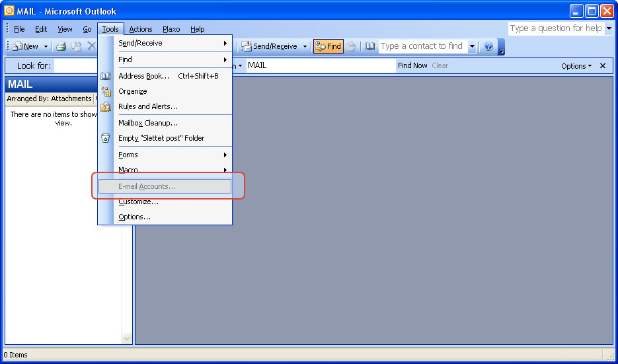
Task: Open the File menu
Action: coord(19,29)
